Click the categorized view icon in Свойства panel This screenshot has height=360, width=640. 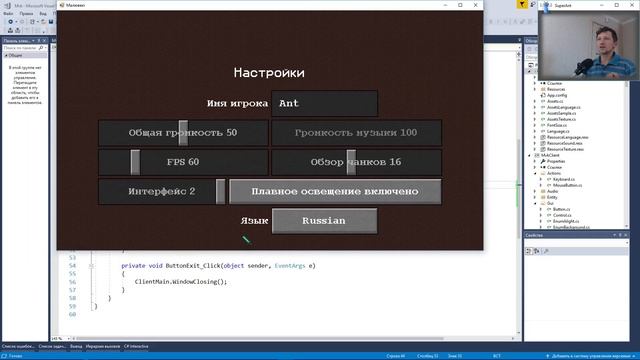529,251
